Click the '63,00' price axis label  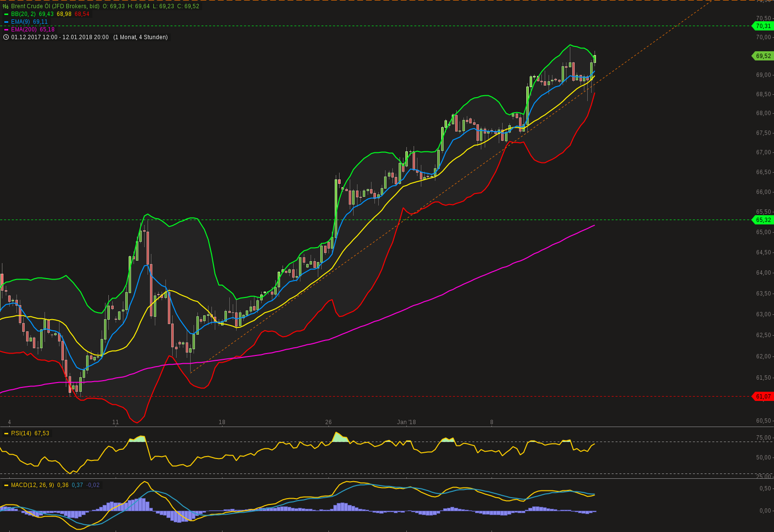point(763,314)
